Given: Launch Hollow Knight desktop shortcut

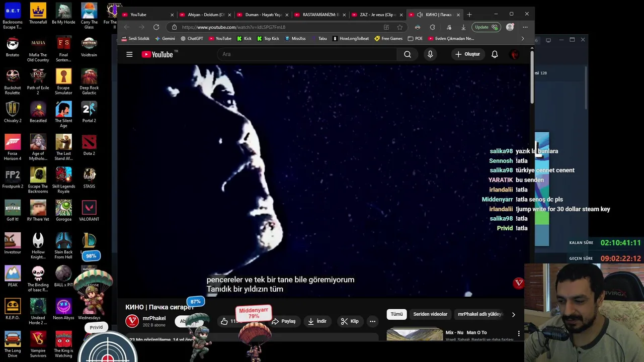Looking at the screenshot, I should (x=38, y=246).
